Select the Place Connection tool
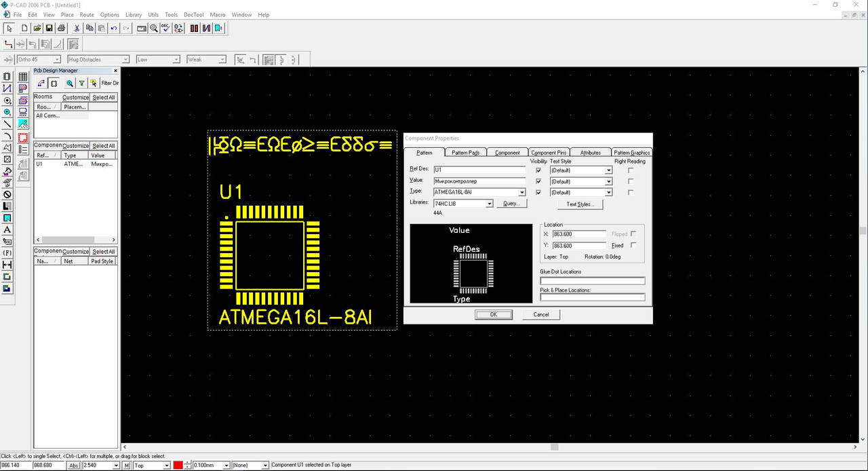Image resolution: width=868 pixels, height=471 pixels. (x=7, y=88)
